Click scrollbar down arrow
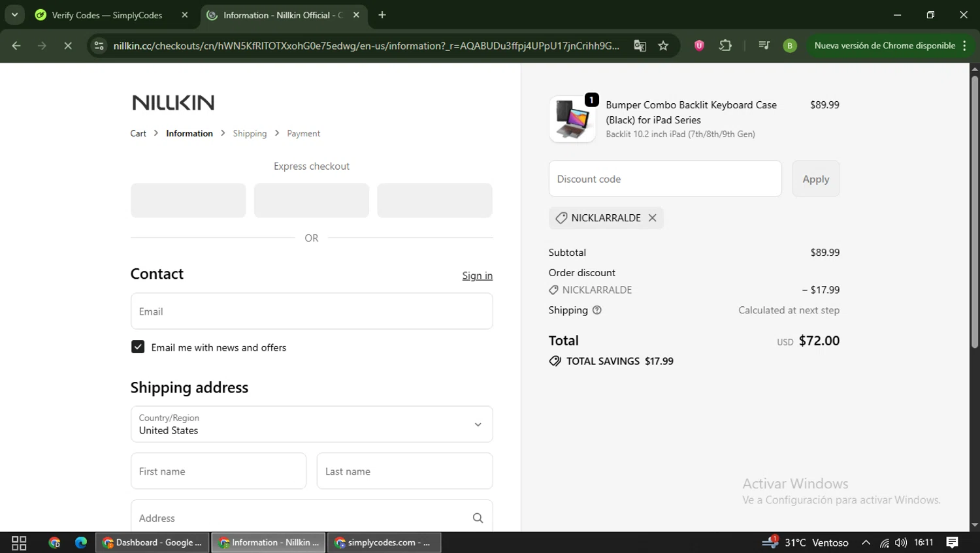 click(x=974, y=525)
